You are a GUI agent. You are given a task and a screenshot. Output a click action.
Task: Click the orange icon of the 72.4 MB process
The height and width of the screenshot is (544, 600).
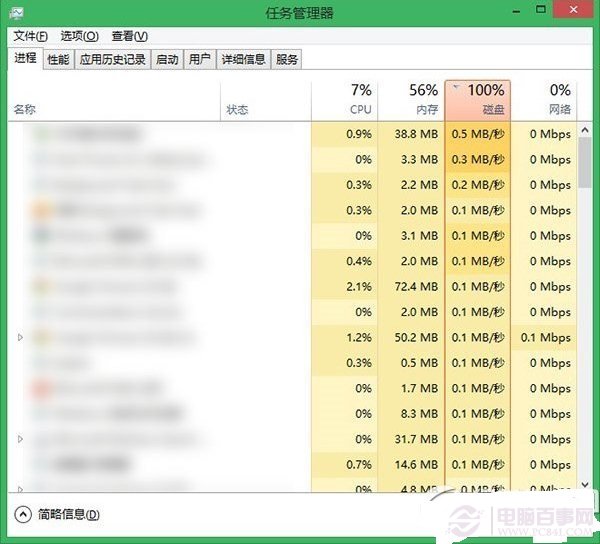point(42,287)
